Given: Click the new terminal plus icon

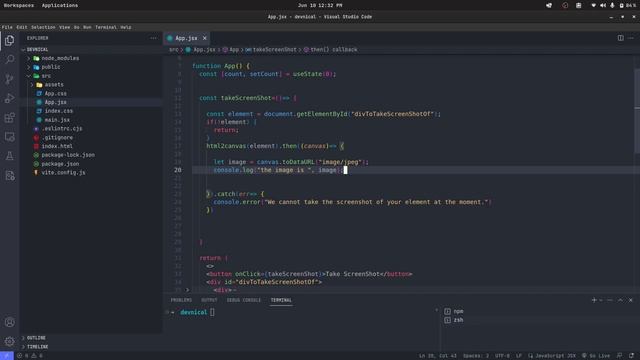Looking at the screenshot, I should pos(594,300).
